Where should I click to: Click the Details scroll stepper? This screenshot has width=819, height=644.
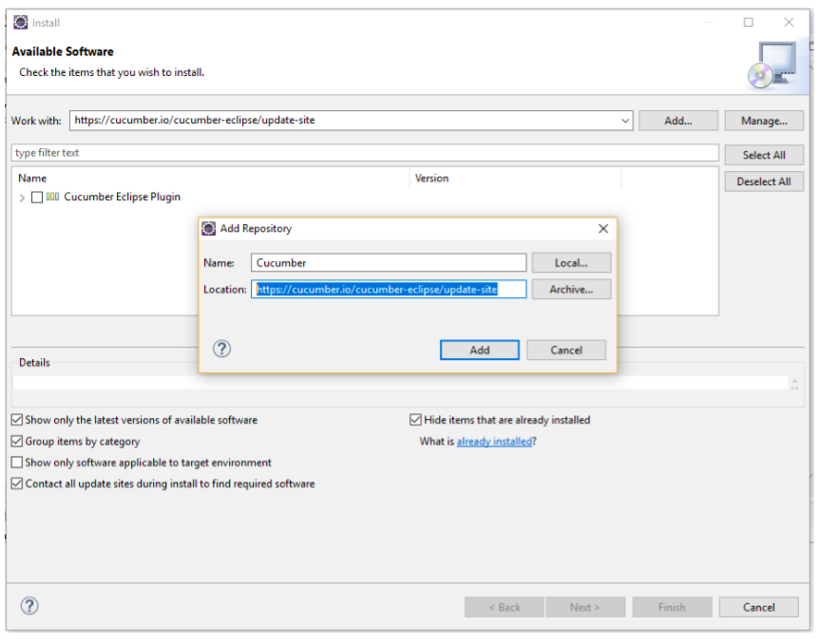[x=794, y=384]
